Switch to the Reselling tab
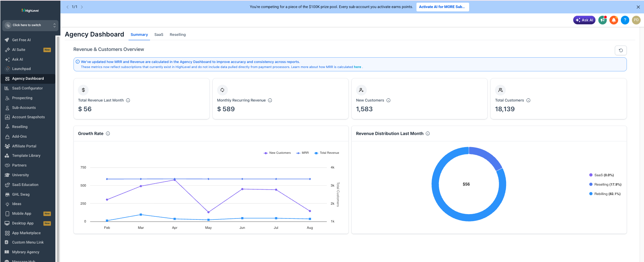This screenshot has height=262, width=644. 178,35
